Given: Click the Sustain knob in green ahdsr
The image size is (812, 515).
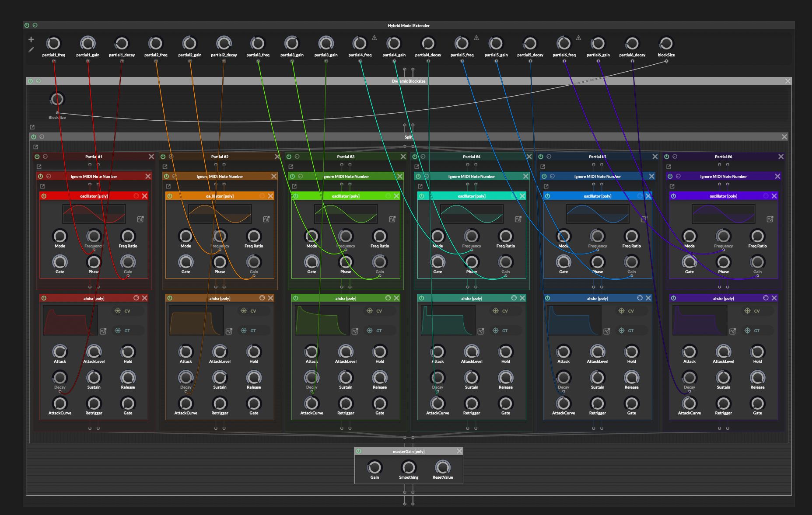Looking at the screenshot, I should coord(346,377).
